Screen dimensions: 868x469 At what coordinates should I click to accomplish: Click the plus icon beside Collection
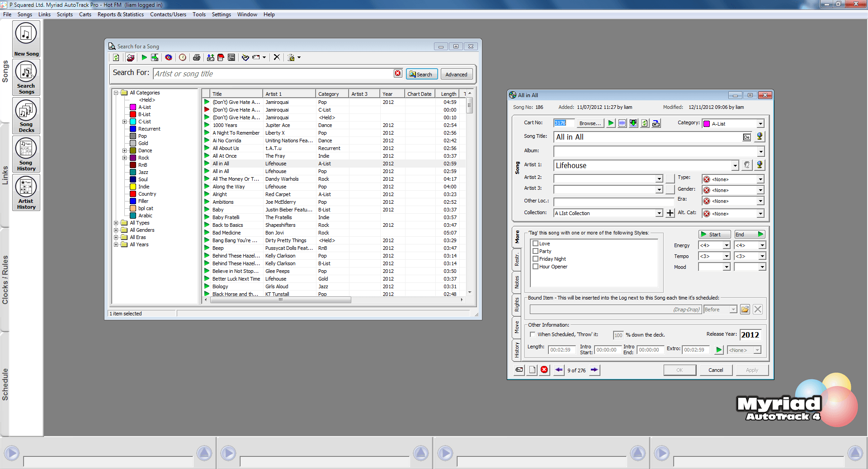(670, 213)
